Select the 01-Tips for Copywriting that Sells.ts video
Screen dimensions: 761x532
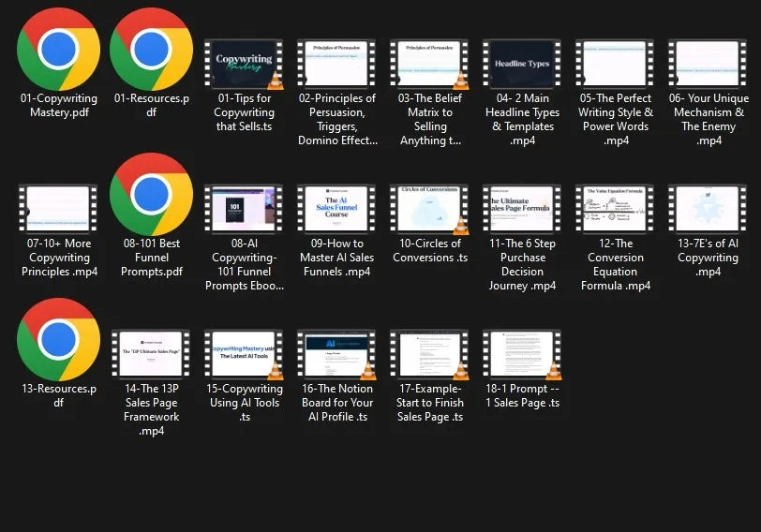[x=244, y=64]
